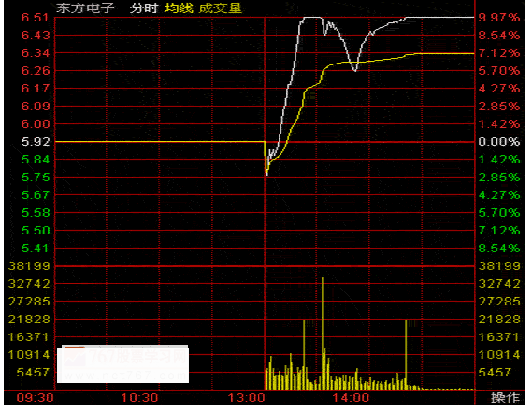Select the 分时 chart label
The height and width of the screenshot is (412, 532).
tap(144, 7)
